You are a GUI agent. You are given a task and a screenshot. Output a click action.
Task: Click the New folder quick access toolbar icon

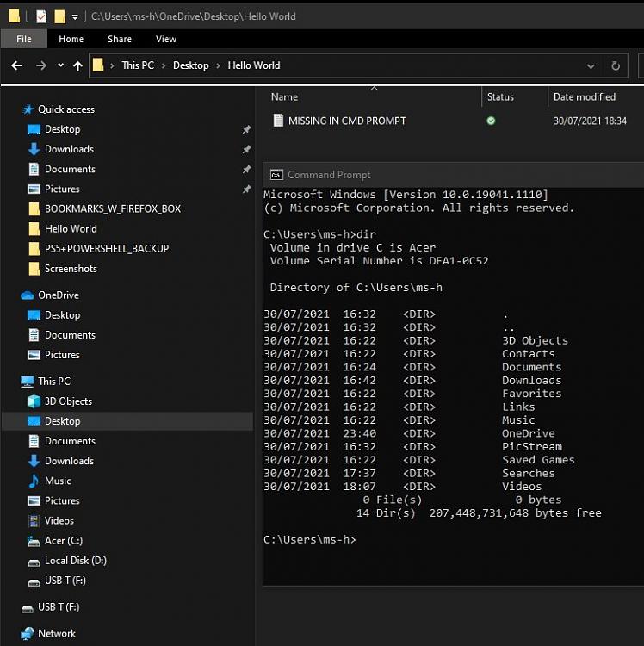pyautogui.click(x=59, y=16)
